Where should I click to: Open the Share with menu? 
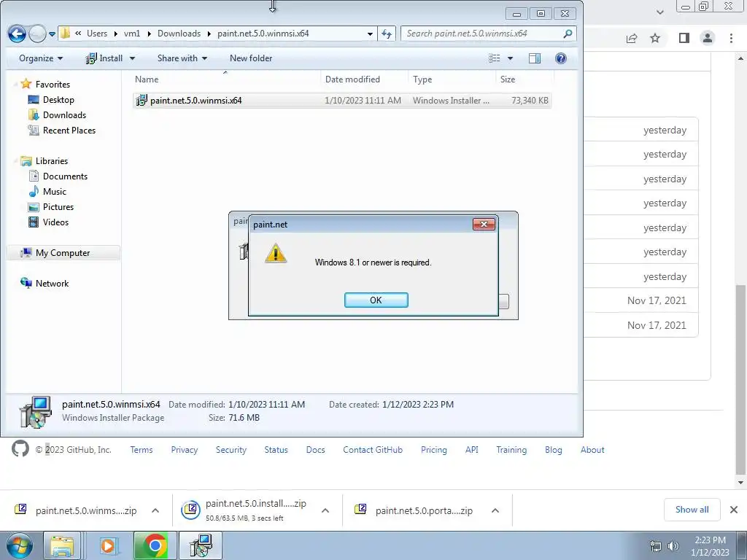[182, 58]
